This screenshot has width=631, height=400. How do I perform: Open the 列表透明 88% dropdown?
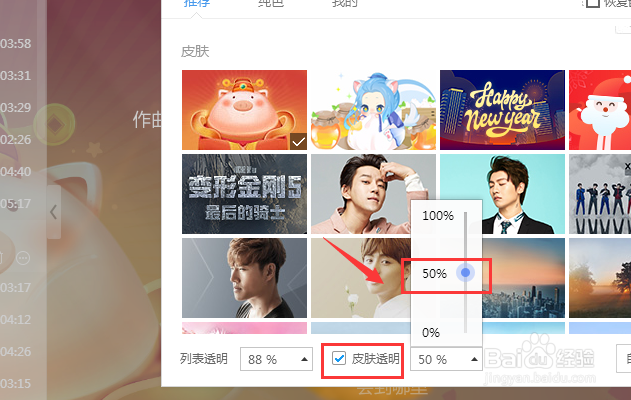[x=276, y=359]
